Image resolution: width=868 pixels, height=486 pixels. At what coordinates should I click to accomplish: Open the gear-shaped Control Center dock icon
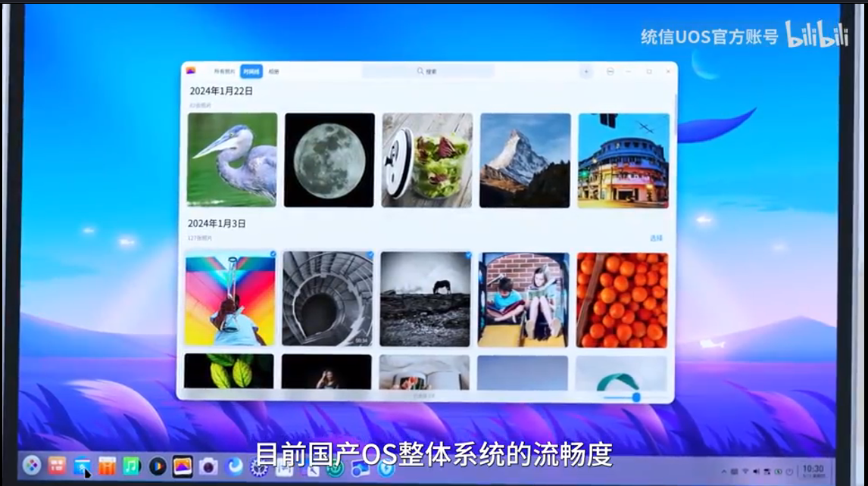click(259, 469)
